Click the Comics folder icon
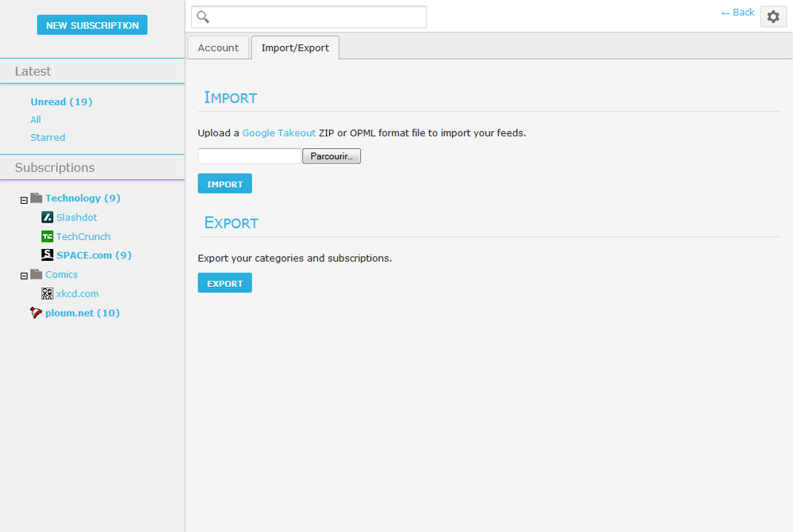793x532 pixels. point(36,274)
